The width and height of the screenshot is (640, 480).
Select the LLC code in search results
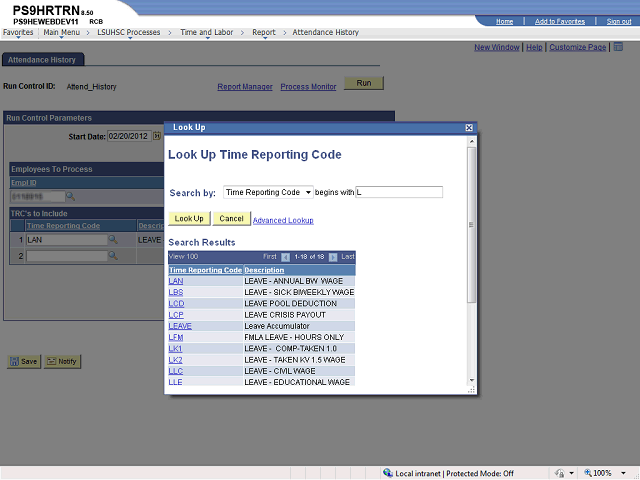pyautogui.click(x=176, y=371)
